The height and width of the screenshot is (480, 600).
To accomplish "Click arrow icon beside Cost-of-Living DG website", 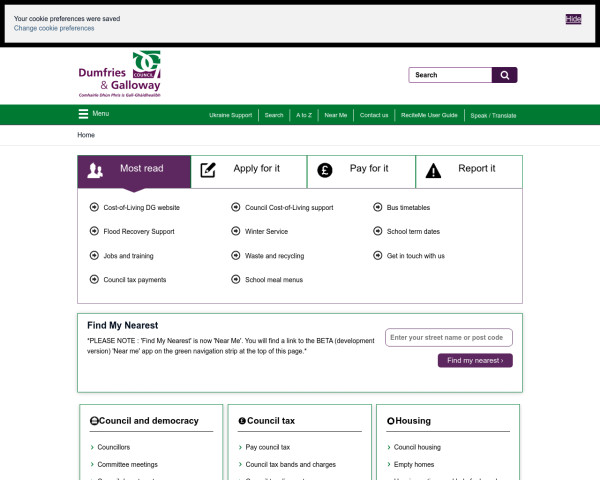I will [x=94, y=207].
